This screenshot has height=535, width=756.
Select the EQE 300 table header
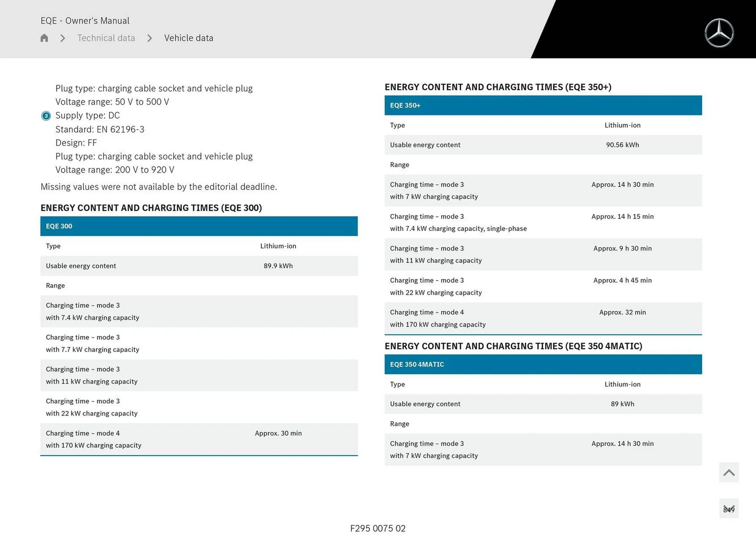(x=199, y=226)
